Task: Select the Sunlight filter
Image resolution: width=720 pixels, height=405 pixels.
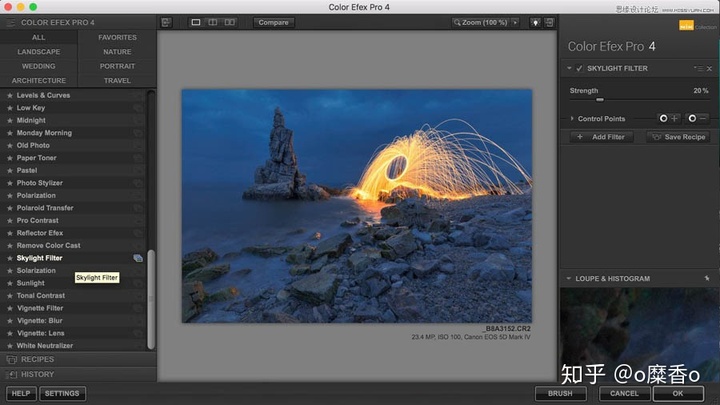Action: (73, 283)
